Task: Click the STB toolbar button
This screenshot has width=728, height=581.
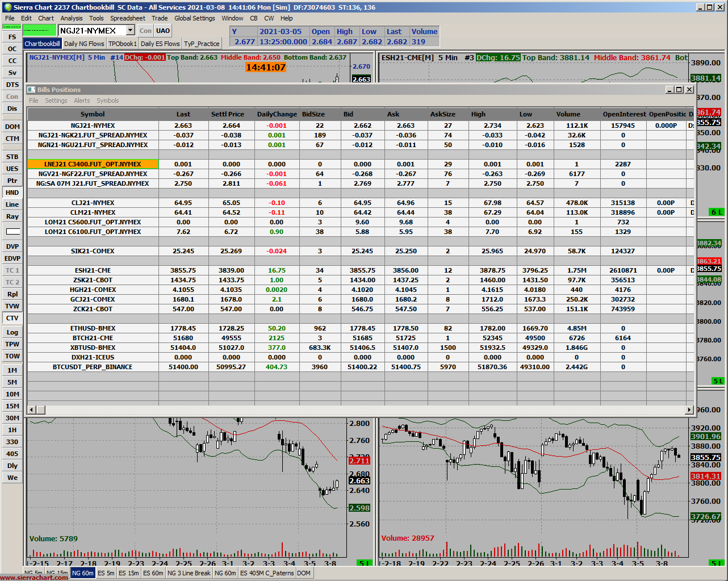Action: [x=12, y=157]
